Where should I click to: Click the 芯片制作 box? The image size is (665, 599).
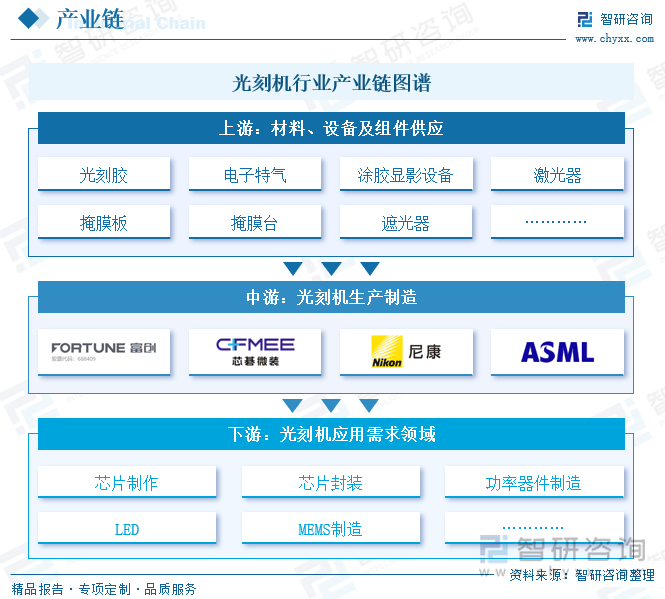click(127, 482)
